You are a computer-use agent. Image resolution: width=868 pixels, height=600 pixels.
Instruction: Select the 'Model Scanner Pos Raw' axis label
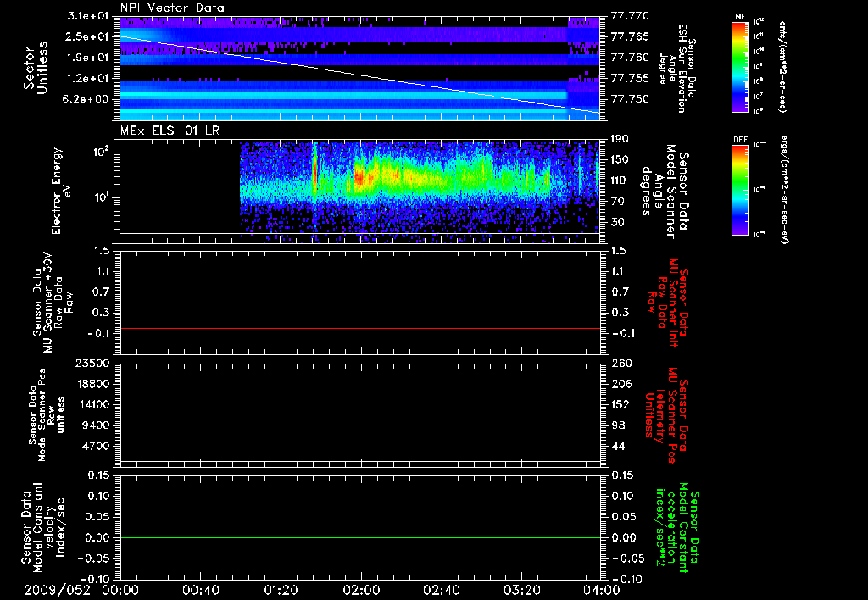point(47,415)
